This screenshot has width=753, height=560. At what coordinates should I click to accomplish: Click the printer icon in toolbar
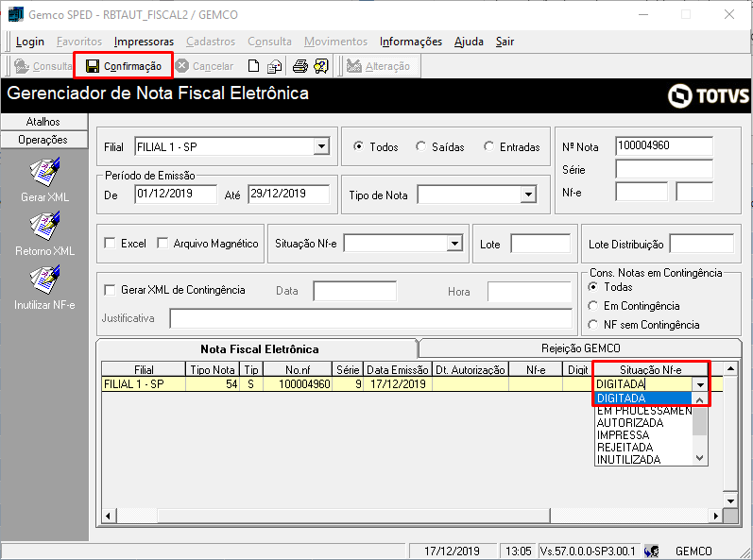pyautogui.click(x=300, y=66)
